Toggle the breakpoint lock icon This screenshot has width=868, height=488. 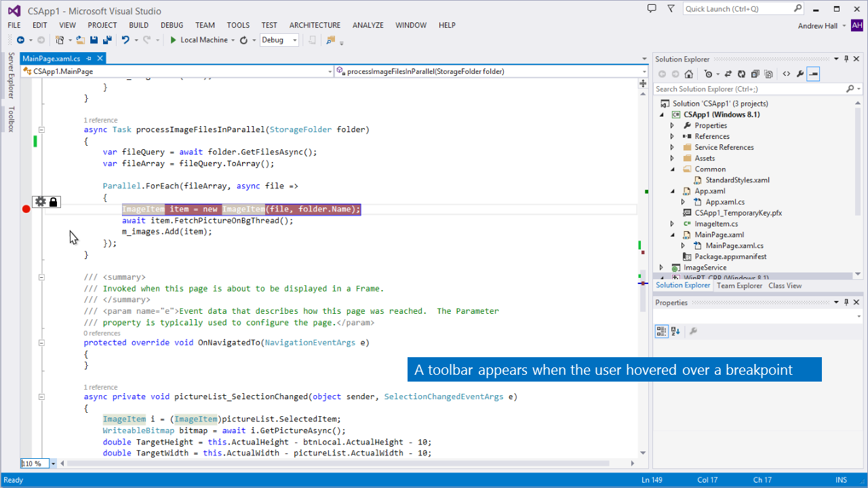click(x=54, y=201)
